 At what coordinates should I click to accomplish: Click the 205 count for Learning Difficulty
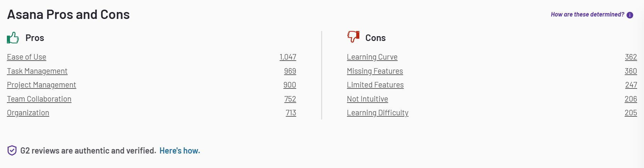click(631, 113)
